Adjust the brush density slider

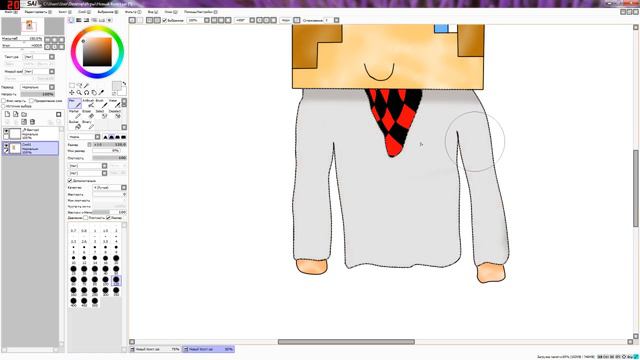point(110,158)
